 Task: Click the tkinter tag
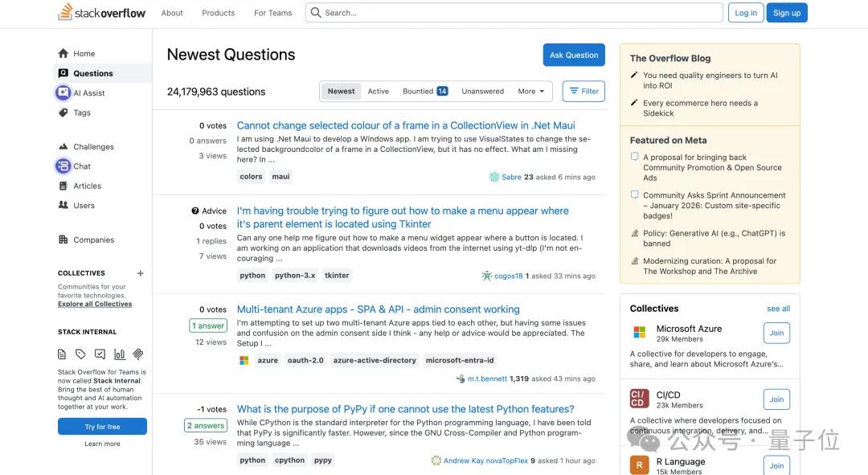click(x=337, y=276)
